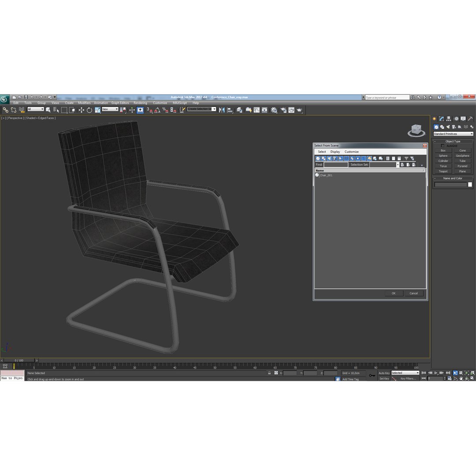Toggle Display Shapes filter in Select From Scene
This screenshot has width=476, height=476.
coord(324,159)
